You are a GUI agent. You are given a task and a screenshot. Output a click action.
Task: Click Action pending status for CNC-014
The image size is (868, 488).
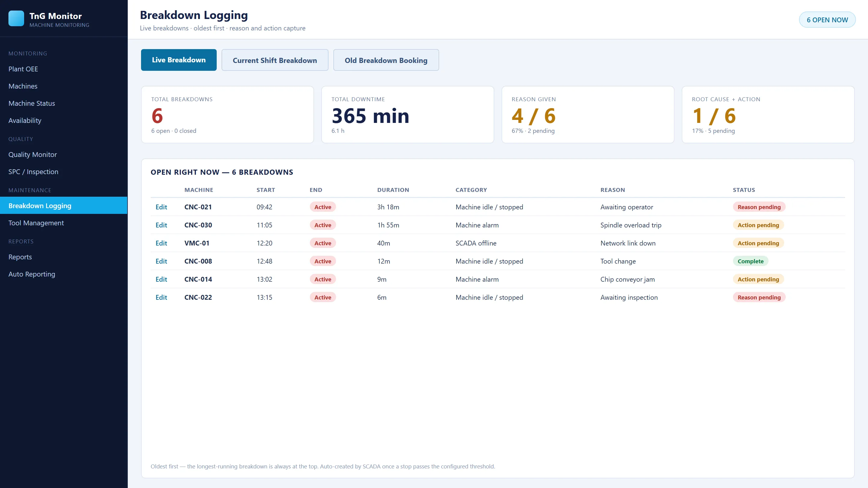point(758,279)
